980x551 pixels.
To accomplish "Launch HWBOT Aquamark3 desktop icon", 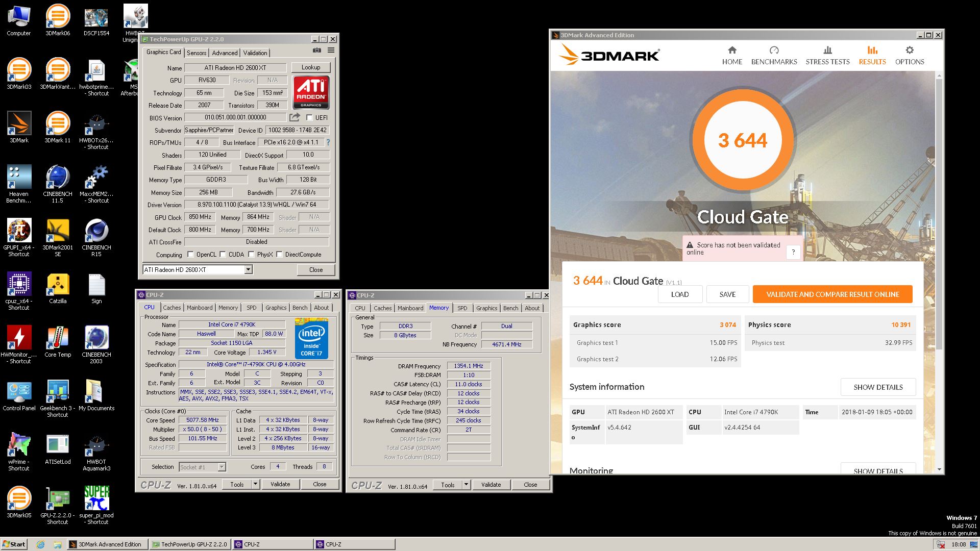I will 96,453.
